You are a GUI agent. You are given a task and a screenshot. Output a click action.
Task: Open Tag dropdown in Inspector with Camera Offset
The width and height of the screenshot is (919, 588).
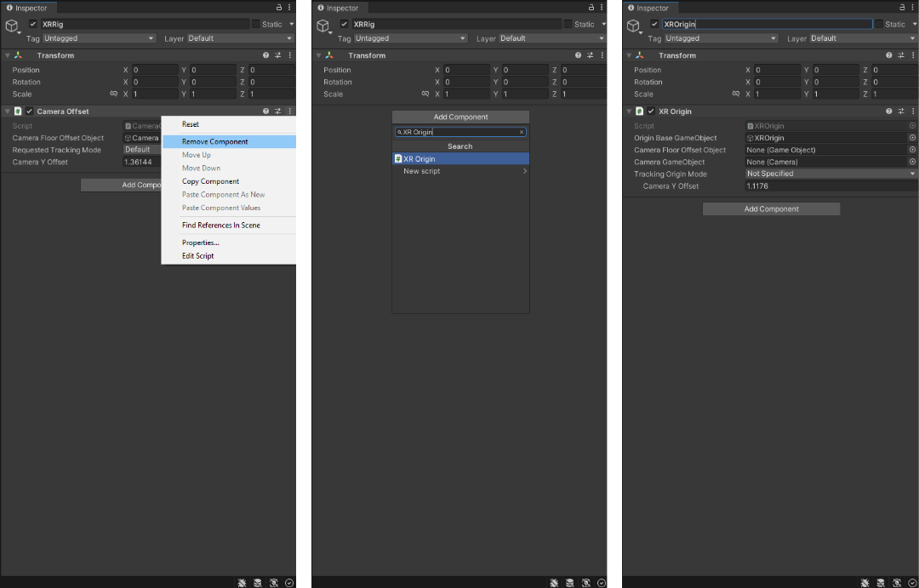click(x=99, y=38)
